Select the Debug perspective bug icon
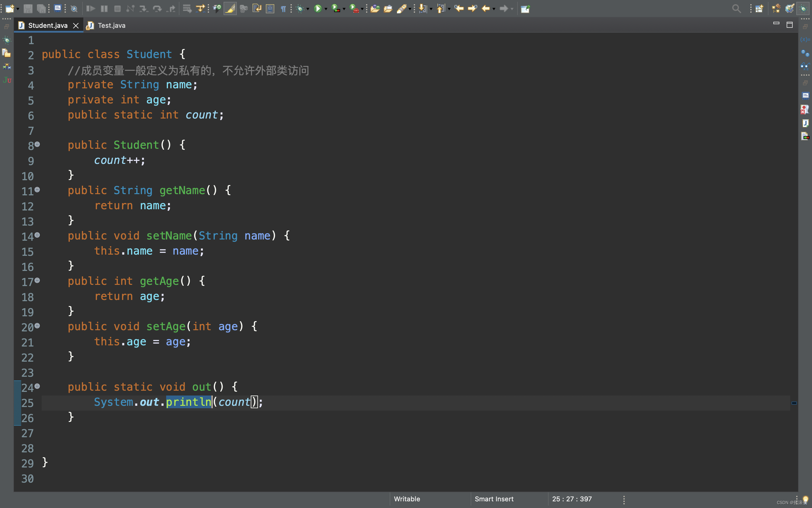The image size is (812, 508). (x=803, y=9)
